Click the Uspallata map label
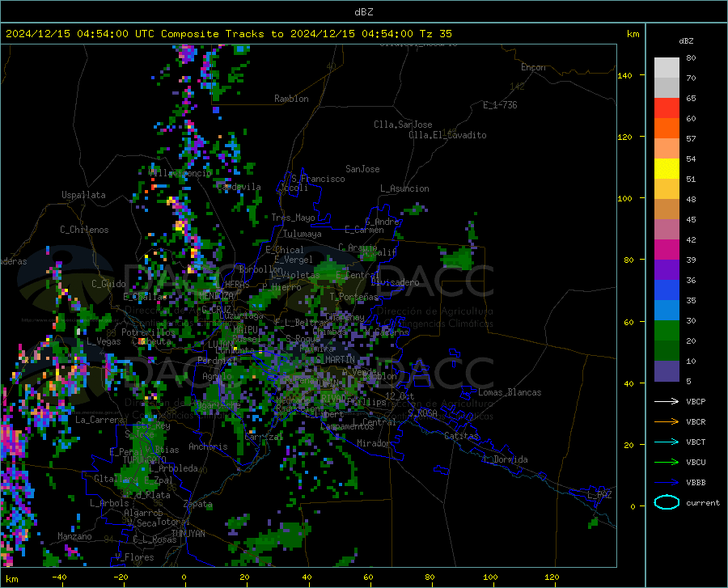 83,195
